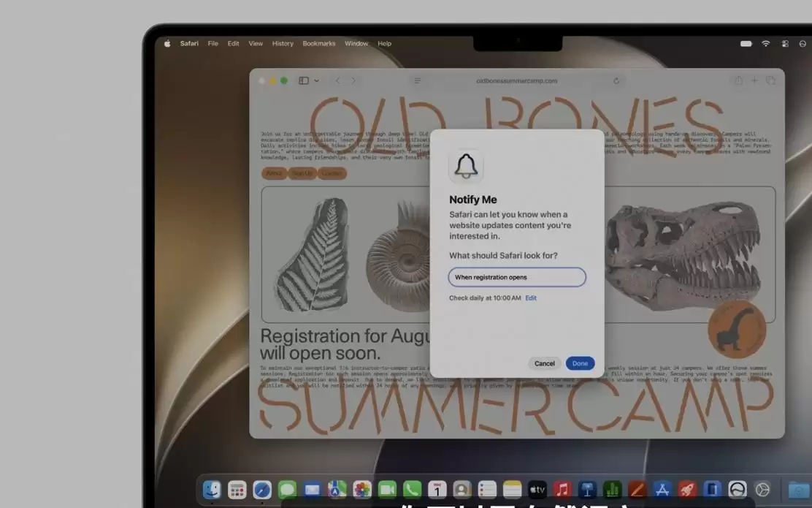Launch Keynote from the Dock
This screenshot has height=508, width=812.
[x=587, y=489]
